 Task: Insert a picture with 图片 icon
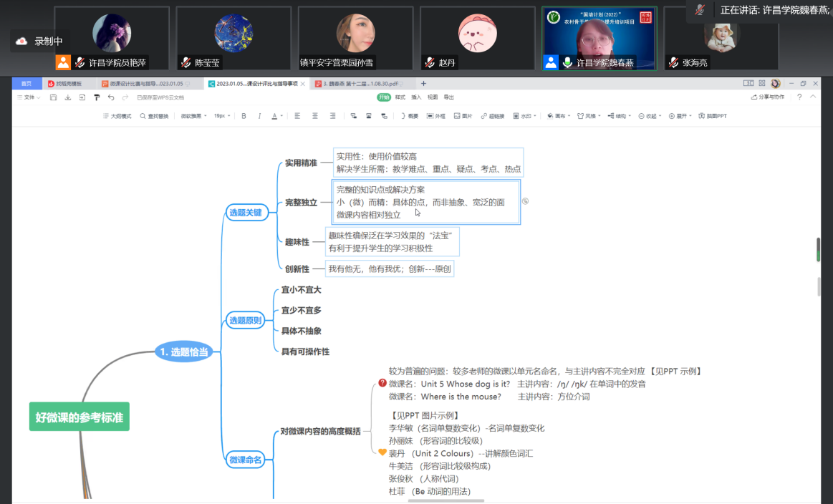tap(463, 116)
